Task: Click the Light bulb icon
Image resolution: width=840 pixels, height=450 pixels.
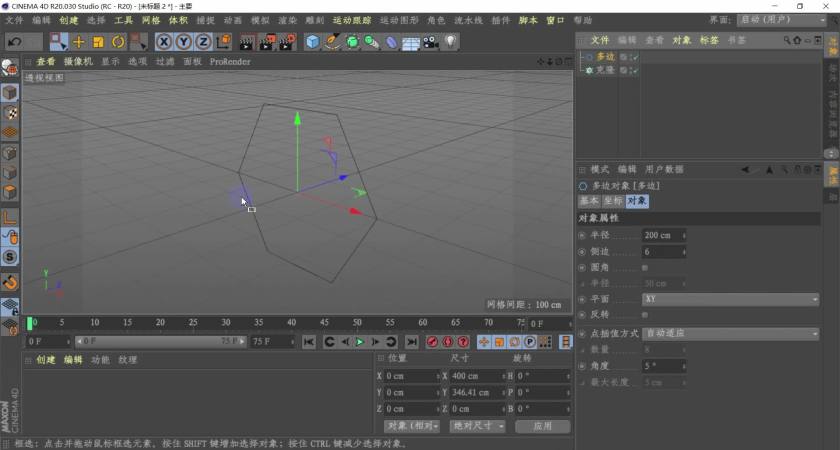Action: click(x=451, y=41)
